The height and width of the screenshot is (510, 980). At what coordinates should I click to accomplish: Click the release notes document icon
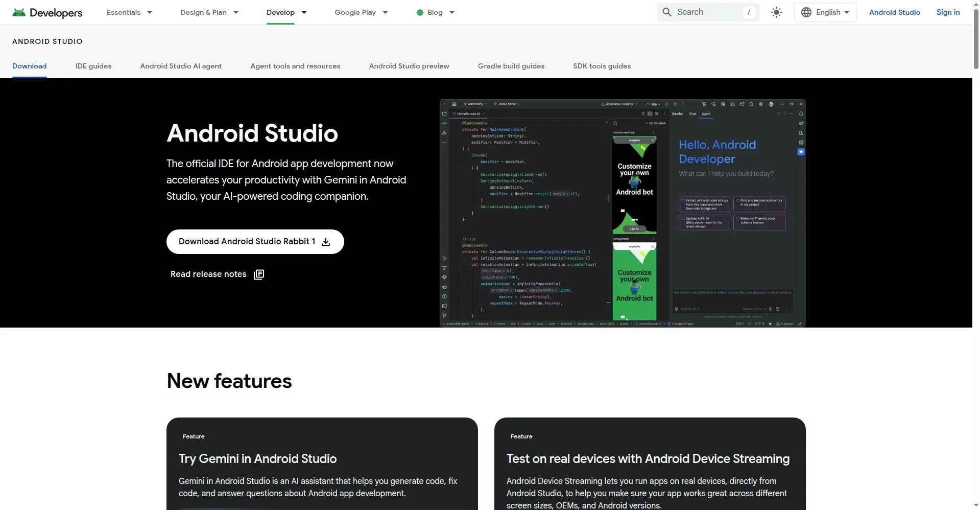(x=259, y=274)
